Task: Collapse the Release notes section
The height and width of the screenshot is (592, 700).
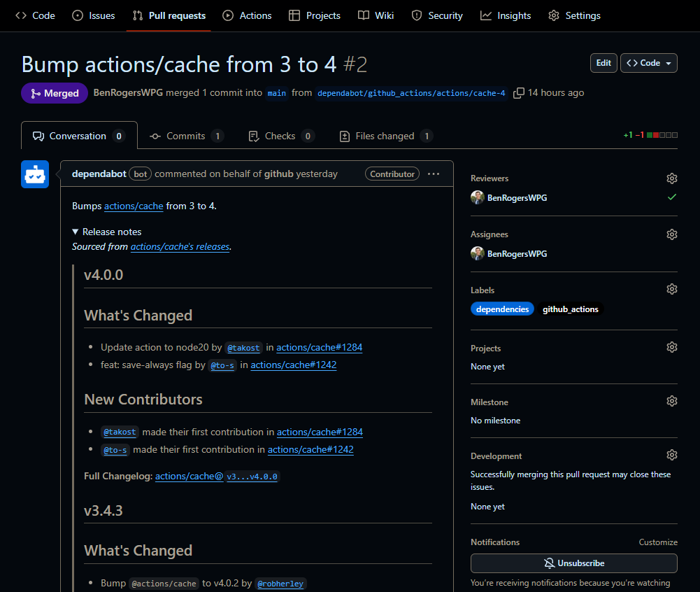Action: coord(107,232)
